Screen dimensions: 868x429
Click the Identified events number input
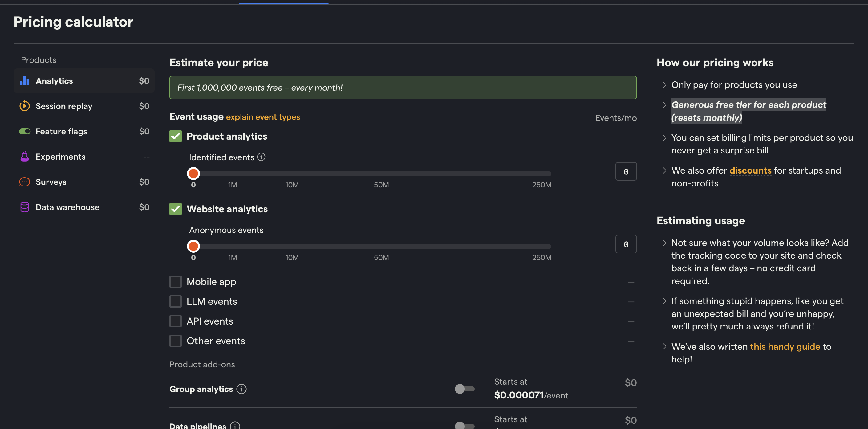tap(626, 171)
